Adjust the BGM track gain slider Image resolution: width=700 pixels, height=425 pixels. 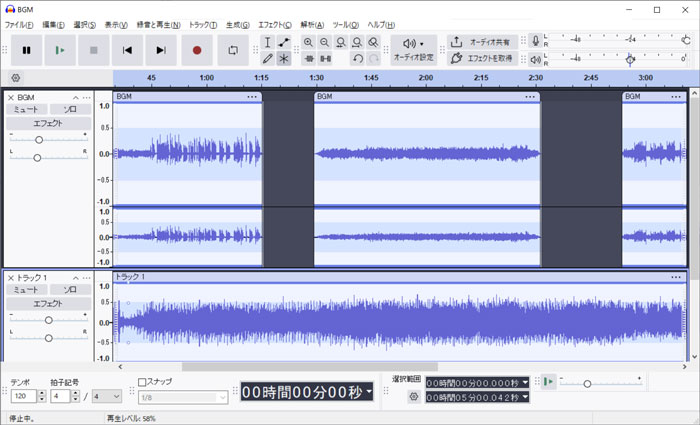pos(39,140)
